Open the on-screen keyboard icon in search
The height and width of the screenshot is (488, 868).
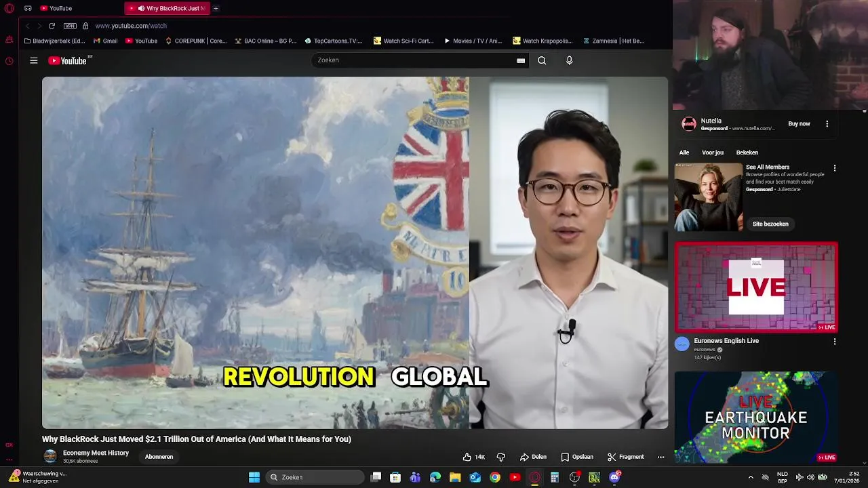(521, 60)
